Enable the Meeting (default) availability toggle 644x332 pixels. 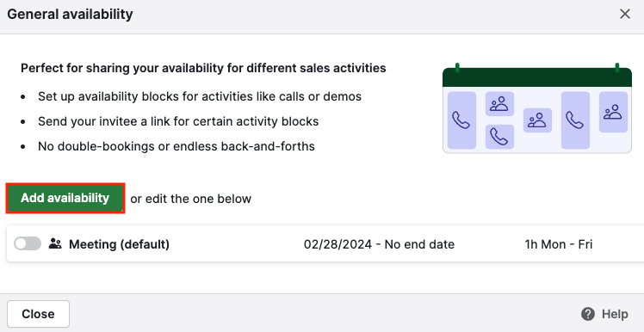pyautogui.click(x=28, y=243)
